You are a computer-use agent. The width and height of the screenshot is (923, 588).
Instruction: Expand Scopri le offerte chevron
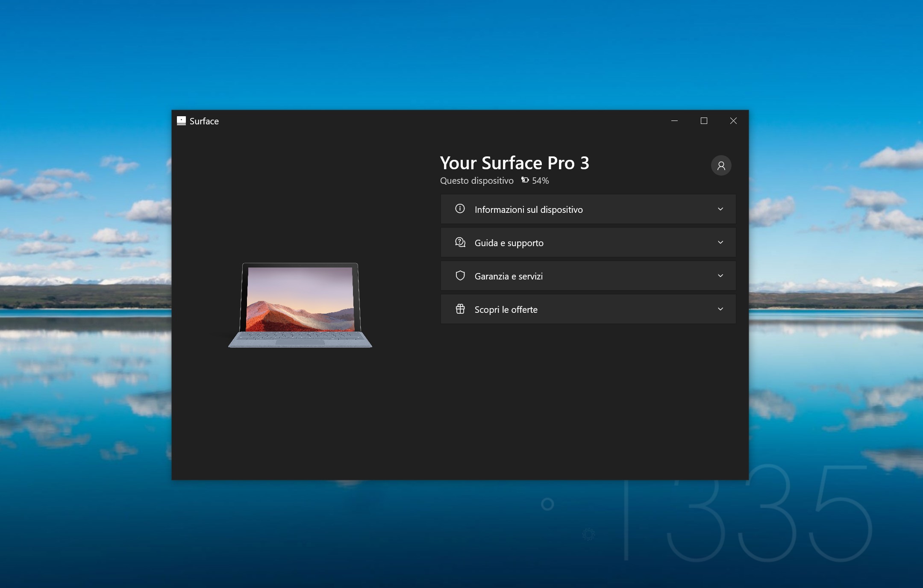tap(720, 309)
